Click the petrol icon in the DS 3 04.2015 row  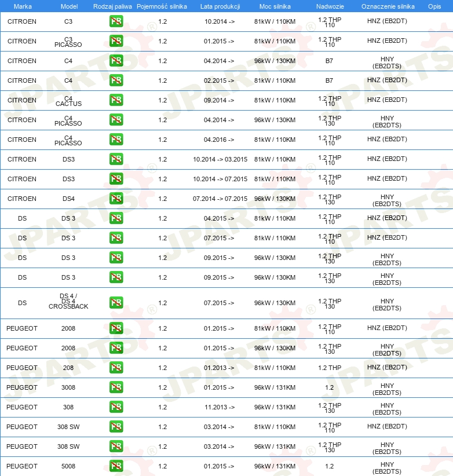point(116,218)
